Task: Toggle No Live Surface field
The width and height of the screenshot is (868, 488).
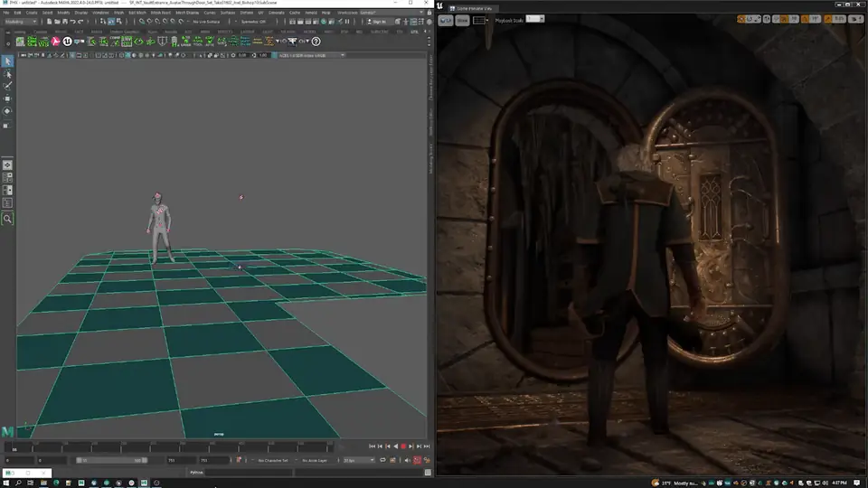Action: [206, 22]
